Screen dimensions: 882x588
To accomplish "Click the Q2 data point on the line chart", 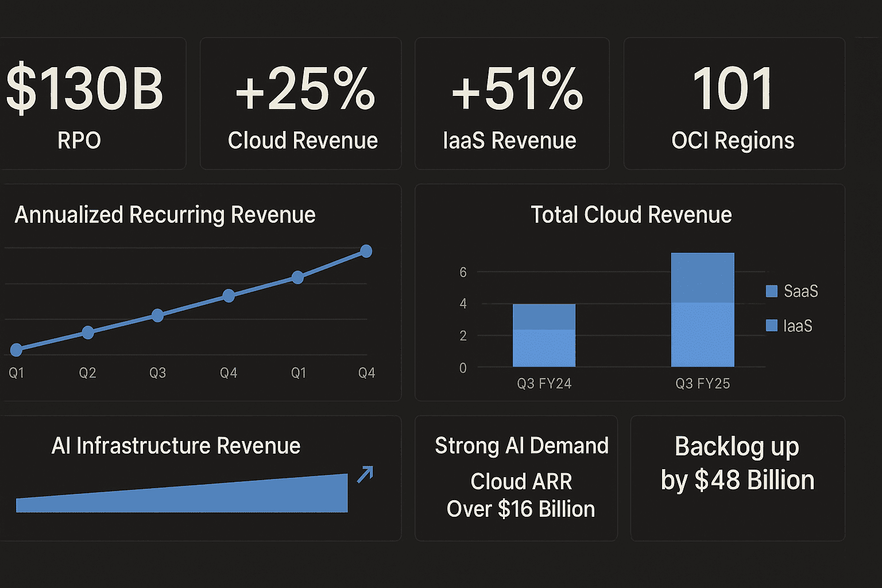I will click(x=88, y=332).
